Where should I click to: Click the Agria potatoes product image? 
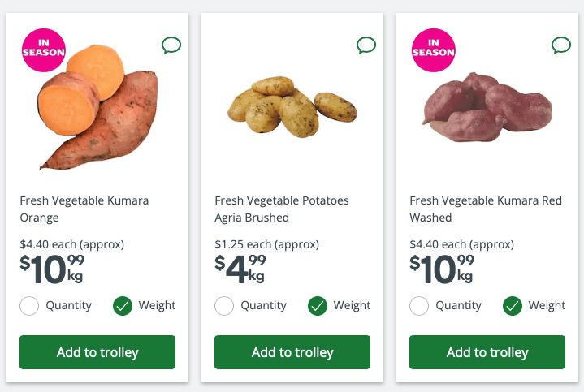coord(292,106)
